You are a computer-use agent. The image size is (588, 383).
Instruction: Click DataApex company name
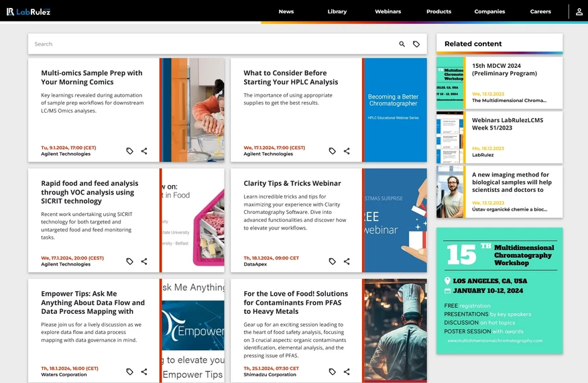(x=255, y=264)
